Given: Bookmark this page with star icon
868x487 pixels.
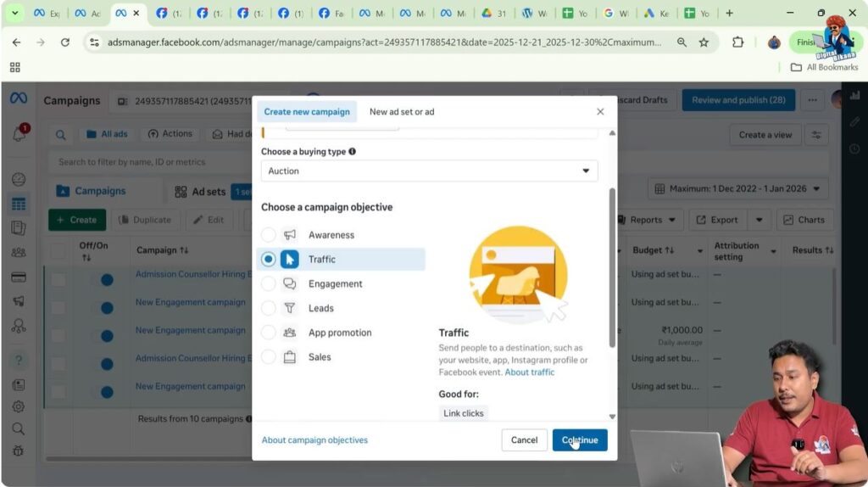Looking at the screenshot, I should point(704,42).
